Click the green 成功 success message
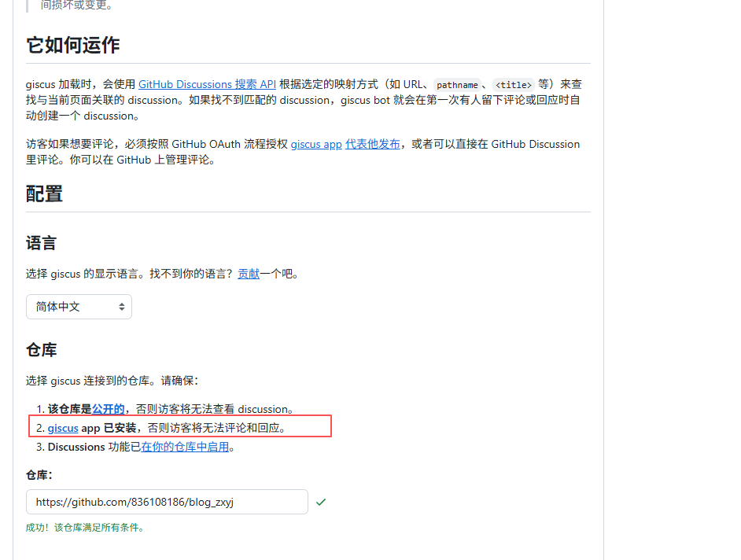The width and height of the screenshot is (741, 560). tap(85, 528)
